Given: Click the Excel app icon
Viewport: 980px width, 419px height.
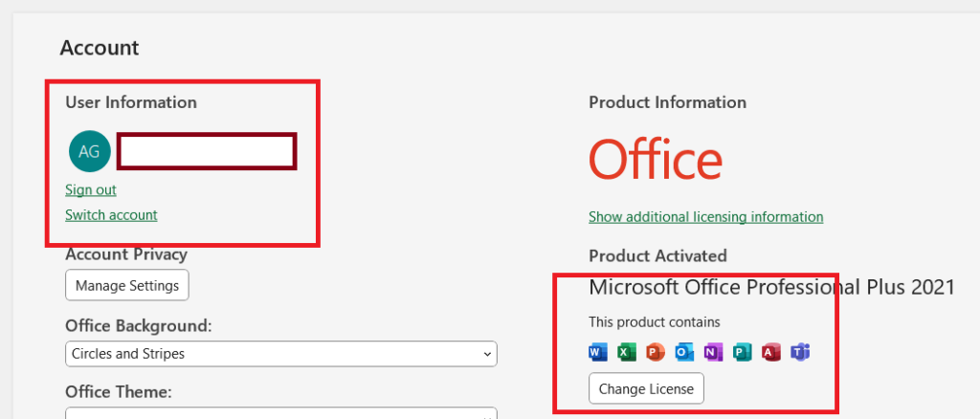Looking at the screenshot, I should coord(626,353).
